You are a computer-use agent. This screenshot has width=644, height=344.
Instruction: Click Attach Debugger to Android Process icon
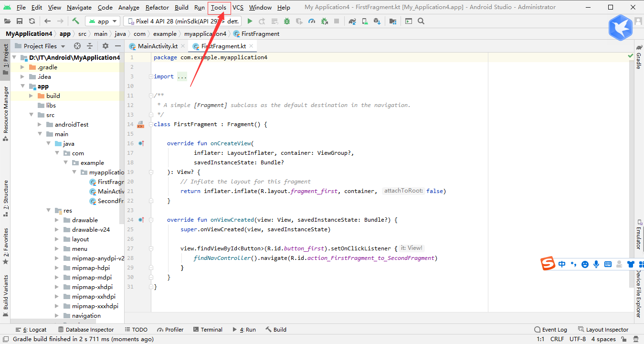pos(325,21)
